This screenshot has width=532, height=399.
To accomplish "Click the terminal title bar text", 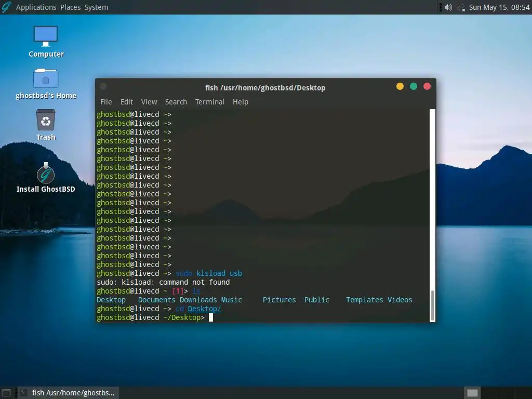I will [265, 87].
